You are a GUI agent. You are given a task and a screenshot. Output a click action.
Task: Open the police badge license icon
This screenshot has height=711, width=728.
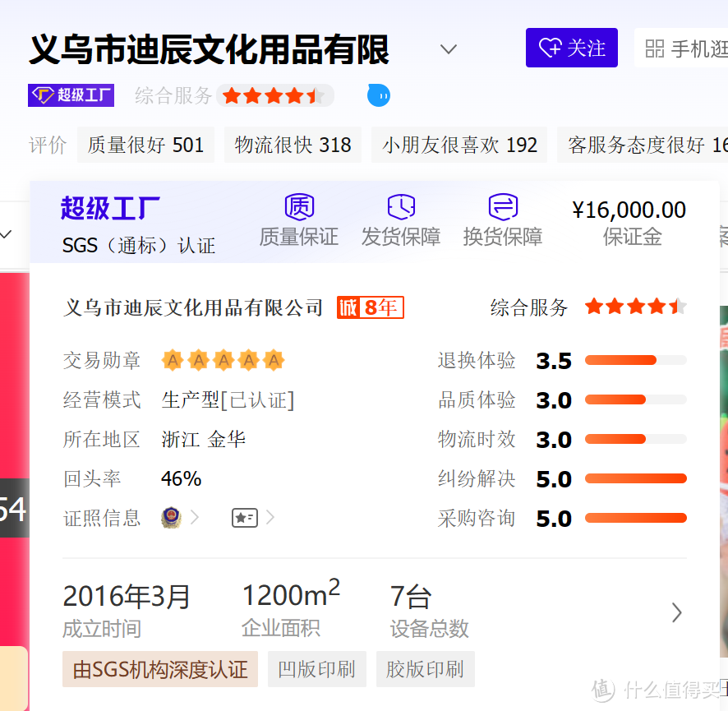click(x=171, y=518)
